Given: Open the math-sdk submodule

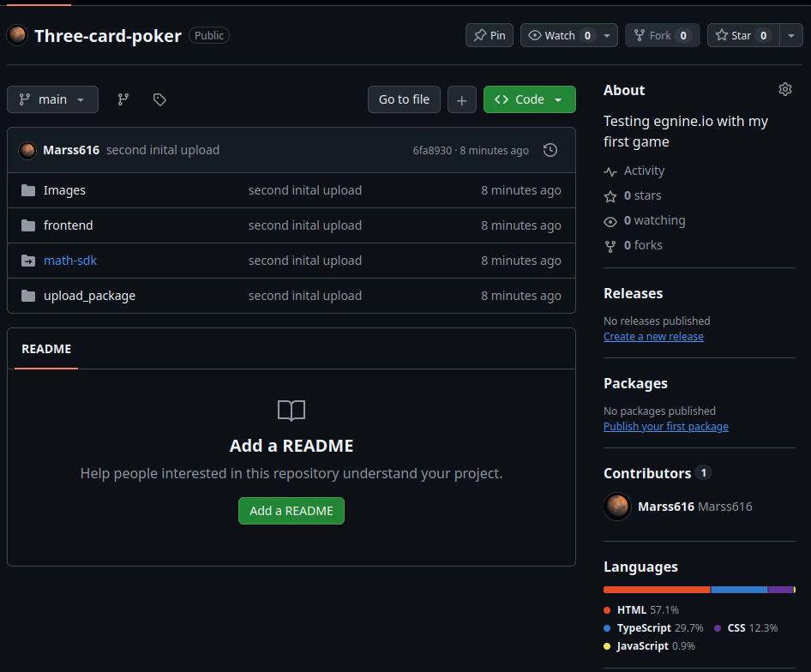Looking at the screenshot, I should [x=70, y=261].
